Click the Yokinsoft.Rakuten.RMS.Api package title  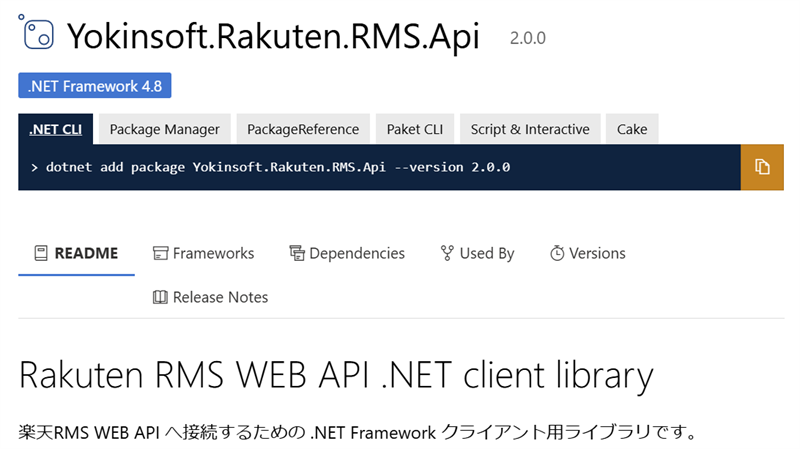point(273,37)
